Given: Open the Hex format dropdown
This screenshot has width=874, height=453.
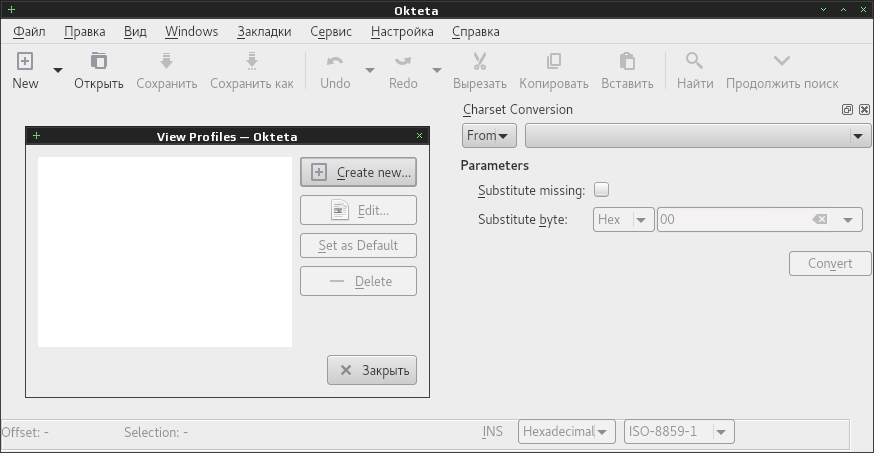Looking at the screenshot, I should click(623, 220).
